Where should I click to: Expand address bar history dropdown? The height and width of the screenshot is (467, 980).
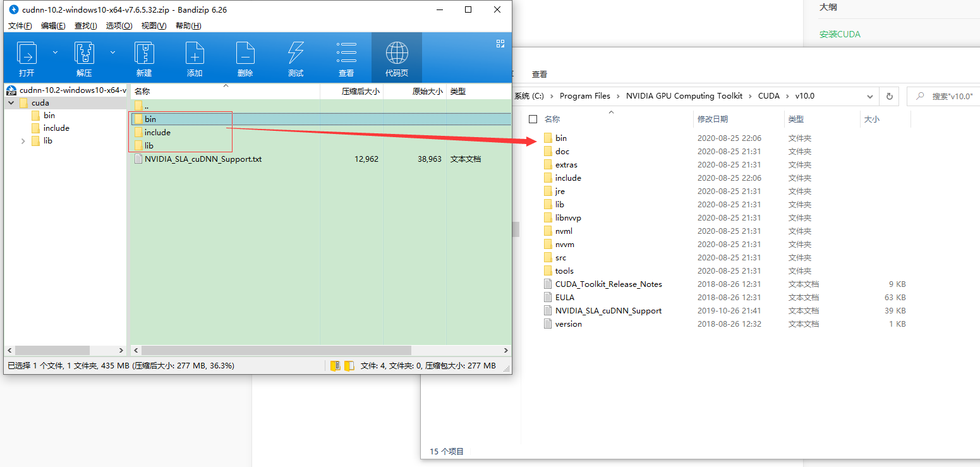(869, 96)
